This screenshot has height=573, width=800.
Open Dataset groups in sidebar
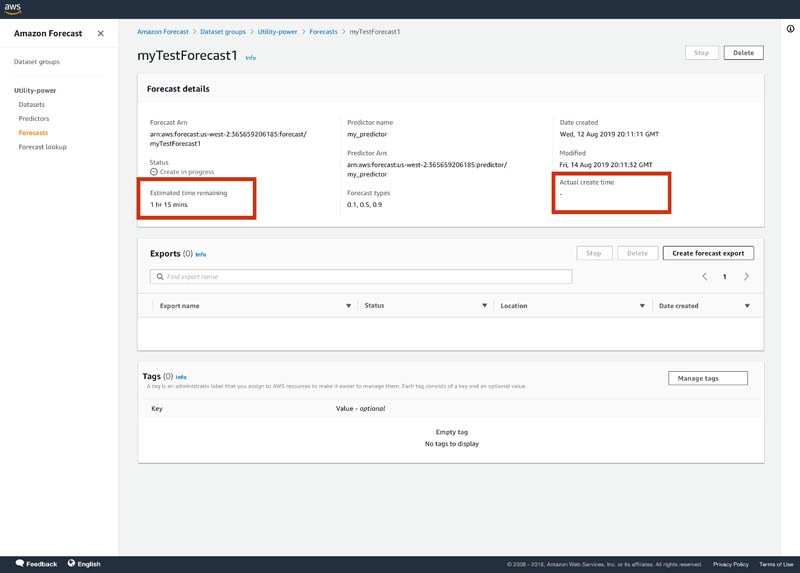coord(37,62)
